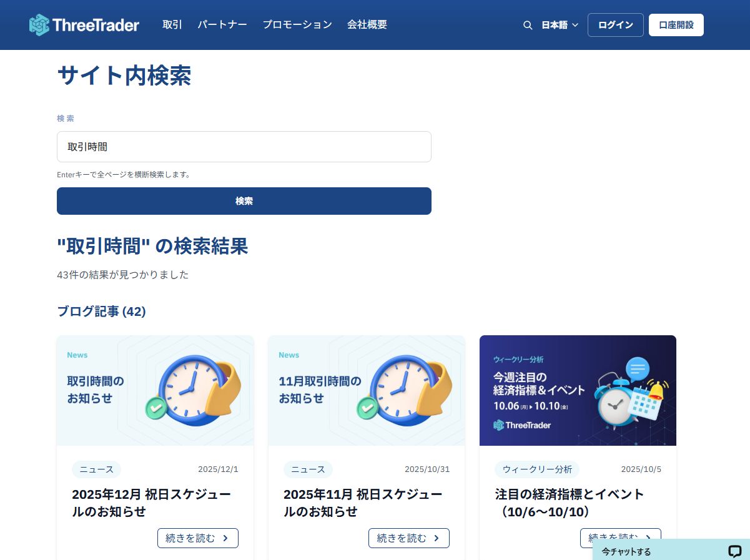750x560 pixels.
Task: Open 注目の経済指標とイベント（10/6〜10/10） title
Action: tap(570, 503)
